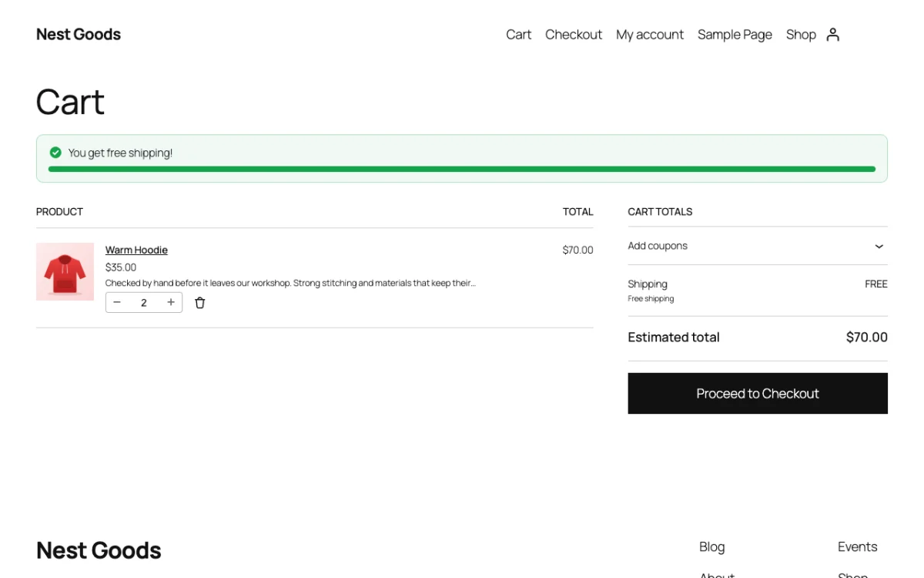This screenshot has height=578, width=924.
Task: Open the Events footer link
Action: pyautogui.click(x=857, y=546)
